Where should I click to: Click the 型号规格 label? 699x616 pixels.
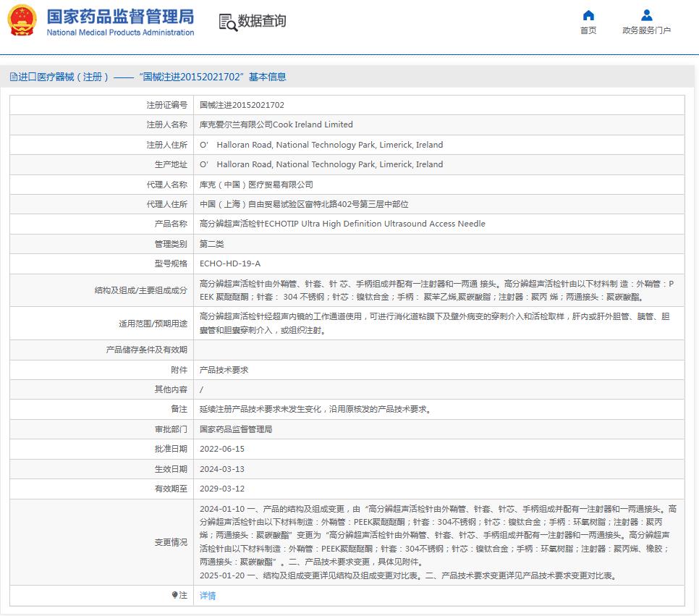pyautogui.click(x=171, y=263)
